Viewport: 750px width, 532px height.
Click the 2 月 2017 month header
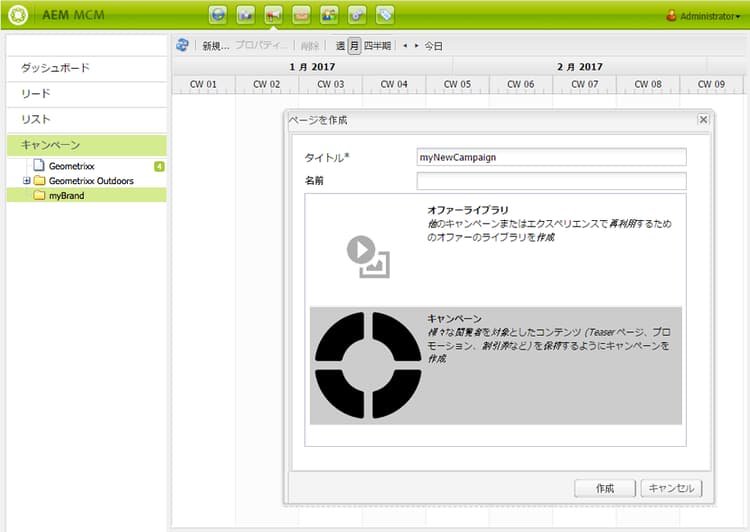(x=580, y=66)
